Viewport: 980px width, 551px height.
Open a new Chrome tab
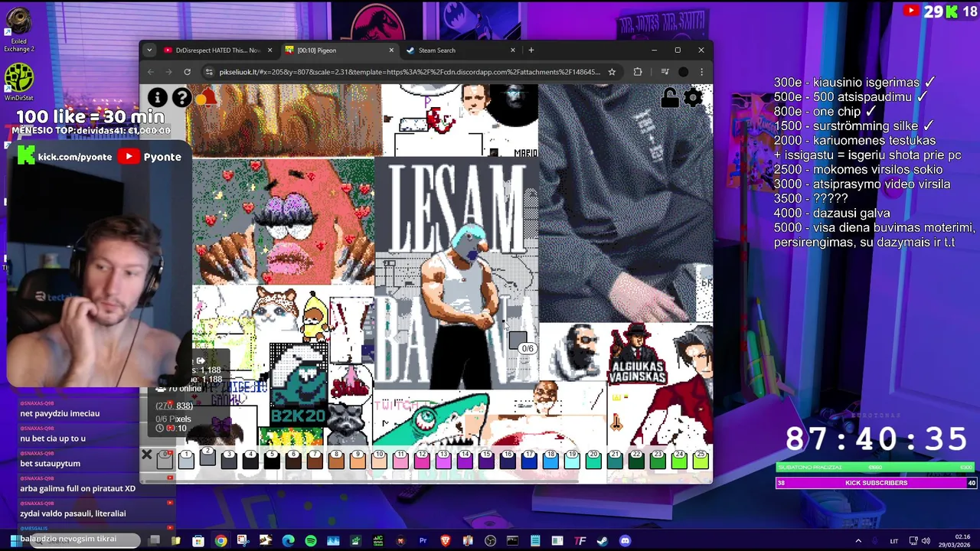531,51
